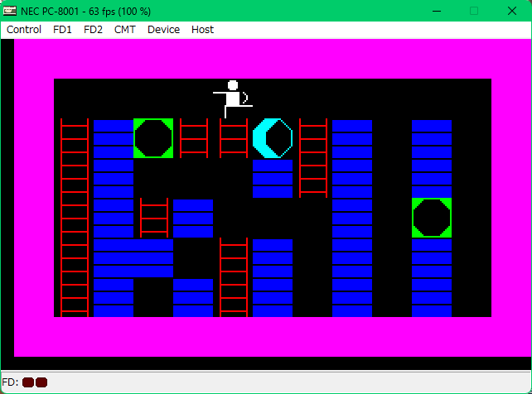
Task: Click the NEC PC-8001 window title text
Action: coord(85,12)
